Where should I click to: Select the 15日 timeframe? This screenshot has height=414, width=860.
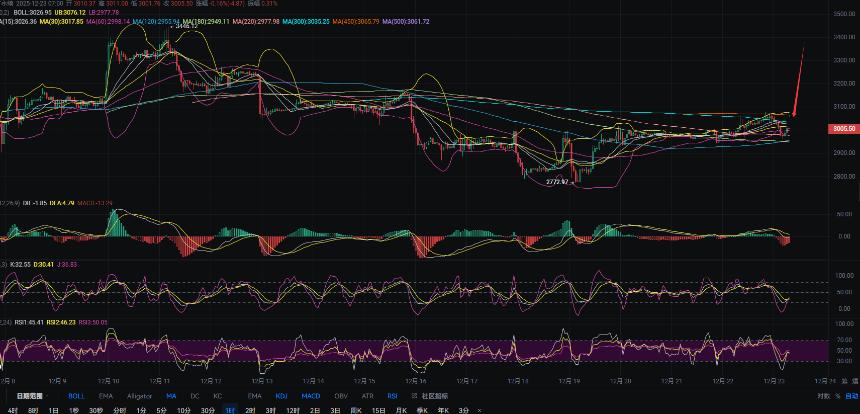click(378, 410)
